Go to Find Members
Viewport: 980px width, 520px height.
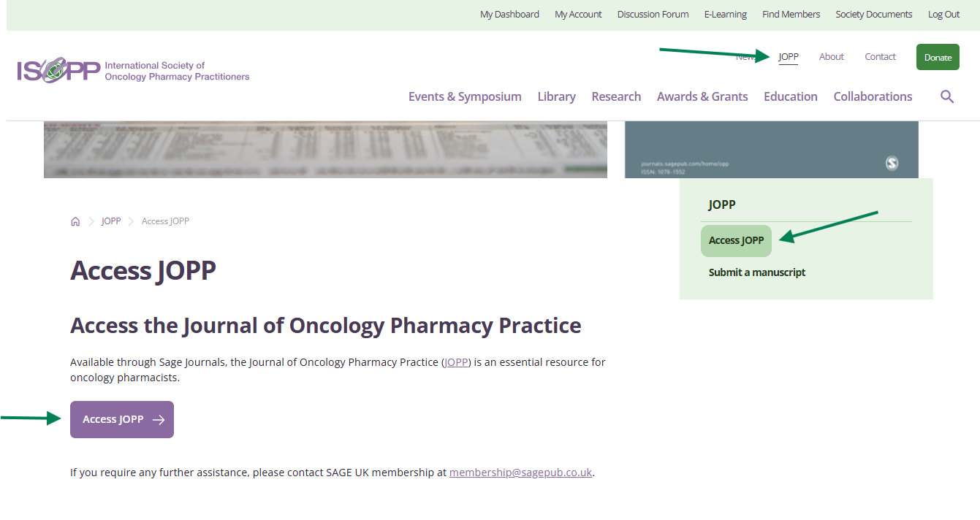click(791, 15)
